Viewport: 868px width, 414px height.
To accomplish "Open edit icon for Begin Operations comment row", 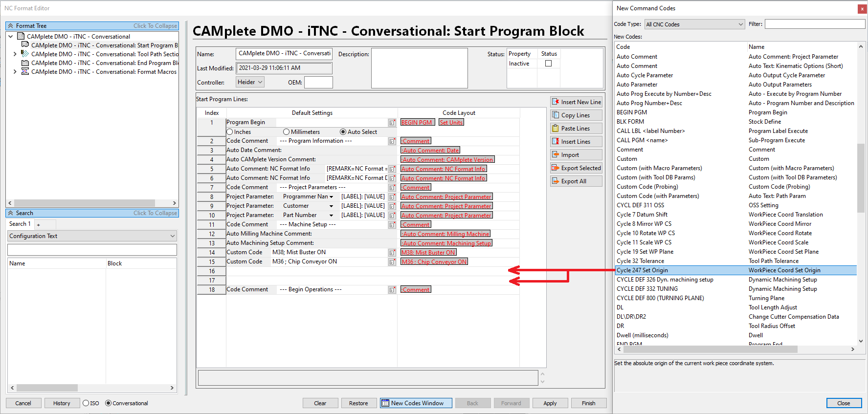I will [x=392, y=290].
